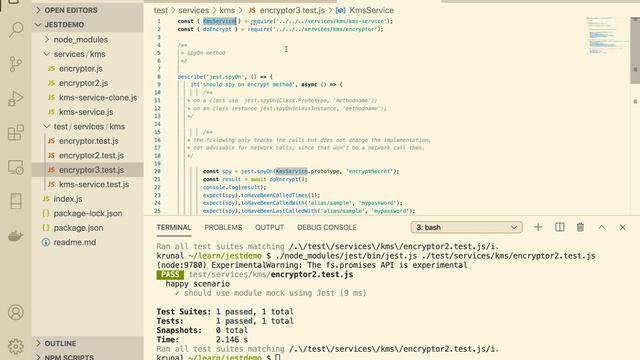640x360 pixels.
Task: Switch to the PROBLEMS tab
Action: 223,227
